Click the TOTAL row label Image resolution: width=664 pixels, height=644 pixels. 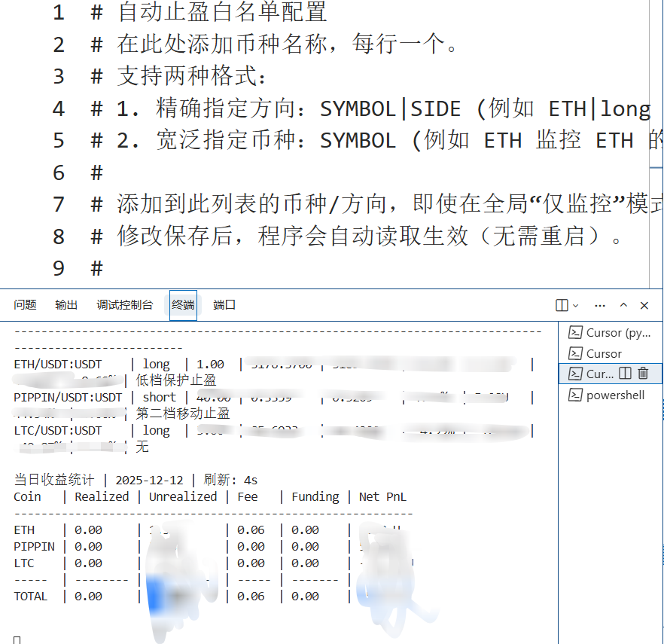click(x=30, y=596)
